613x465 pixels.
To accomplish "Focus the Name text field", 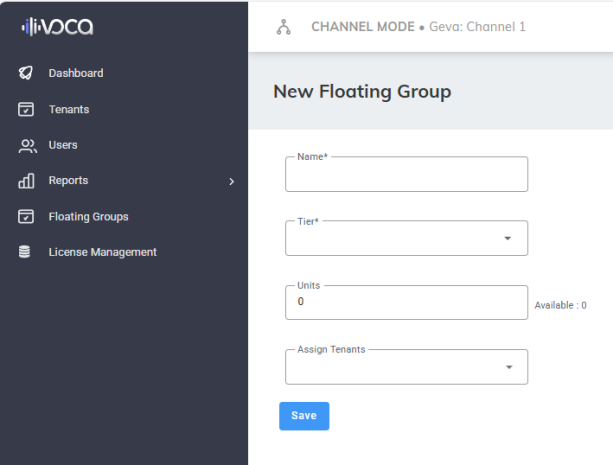I will point(406,177).
